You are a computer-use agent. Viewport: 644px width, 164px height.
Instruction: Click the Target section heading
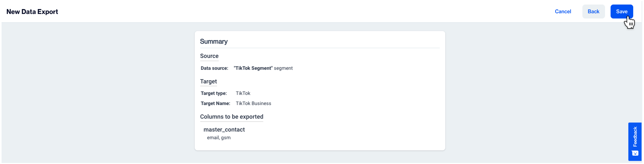click(x=208, y=81)
